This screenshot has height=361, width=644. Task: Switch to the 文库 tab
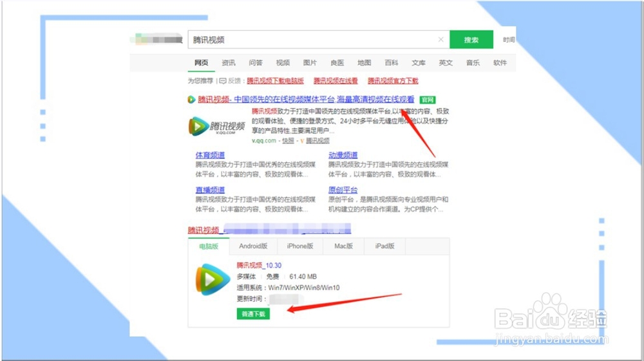419,63
